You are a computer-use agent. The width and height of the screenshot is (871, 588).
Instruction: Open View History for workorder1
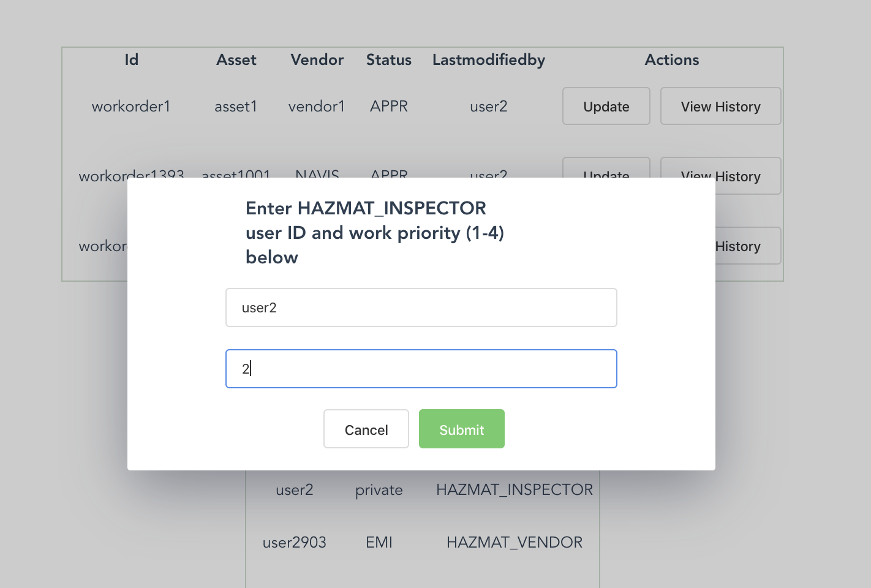(720, 106)
